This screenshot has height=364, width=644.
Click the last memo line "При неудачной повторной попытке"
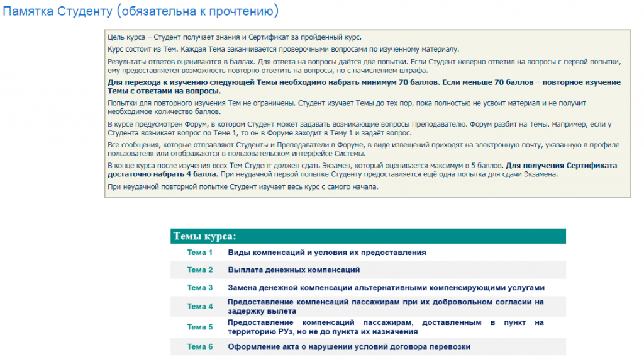[x=243, y=187]
